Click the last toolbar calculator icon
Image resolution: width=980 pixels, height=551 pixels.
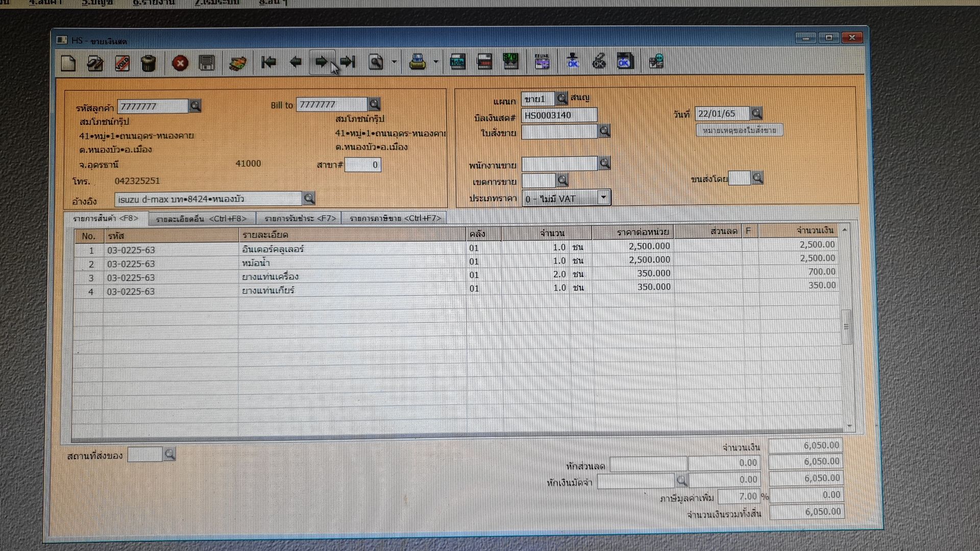click(656, 62)
